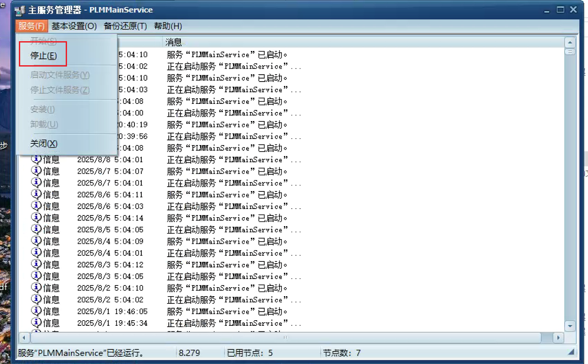Click info icon of 2025/8/7 5:04:01 row

point(37,183)
